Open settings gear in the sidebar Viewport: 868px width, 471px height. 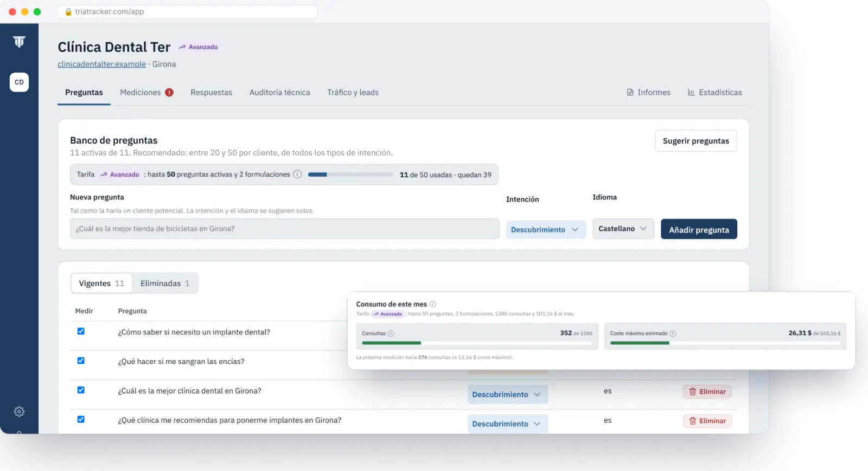point(19,411)
